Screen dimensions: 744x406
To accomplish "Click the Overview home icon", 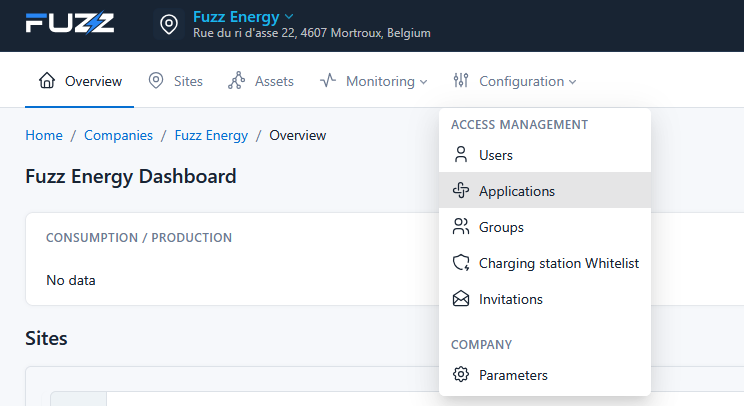I will [47, 81].
